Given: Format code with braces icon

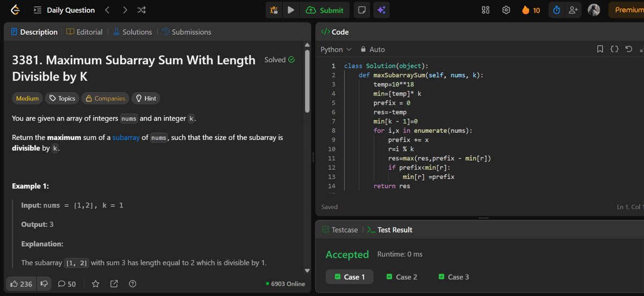Looking at the screenshot, I should point(614,49).
